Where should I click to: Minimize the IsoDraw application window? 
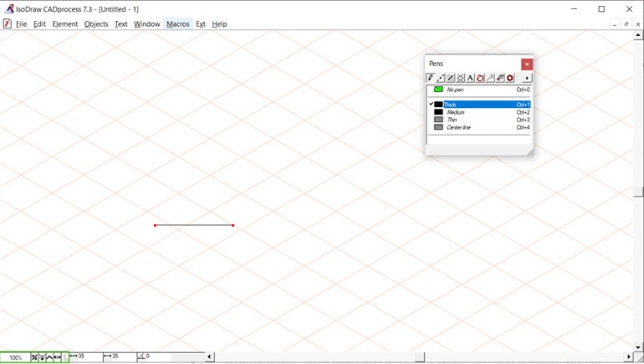[x=575, y=8]
